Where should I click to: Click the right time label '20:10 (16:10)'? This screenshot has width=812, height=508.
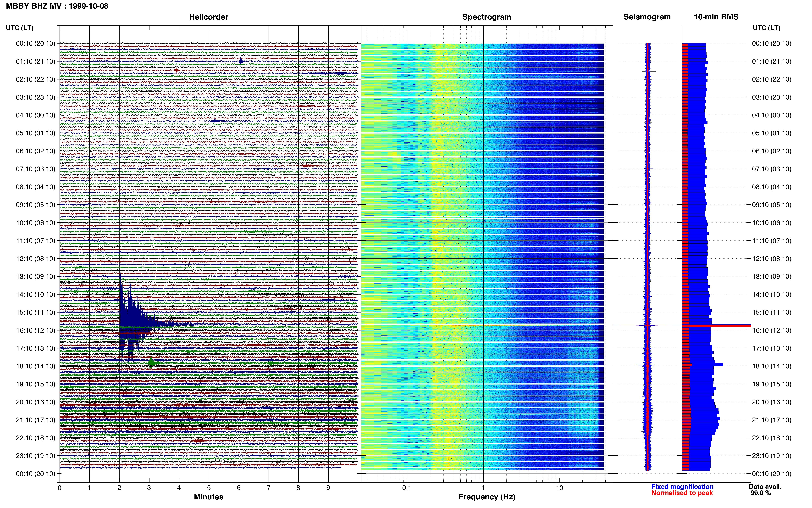[772, 402]
